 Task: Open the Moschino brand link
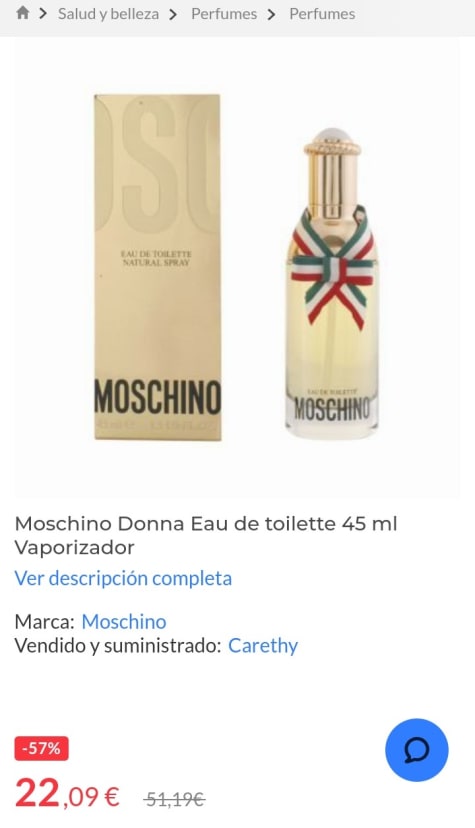pos(124,622)
